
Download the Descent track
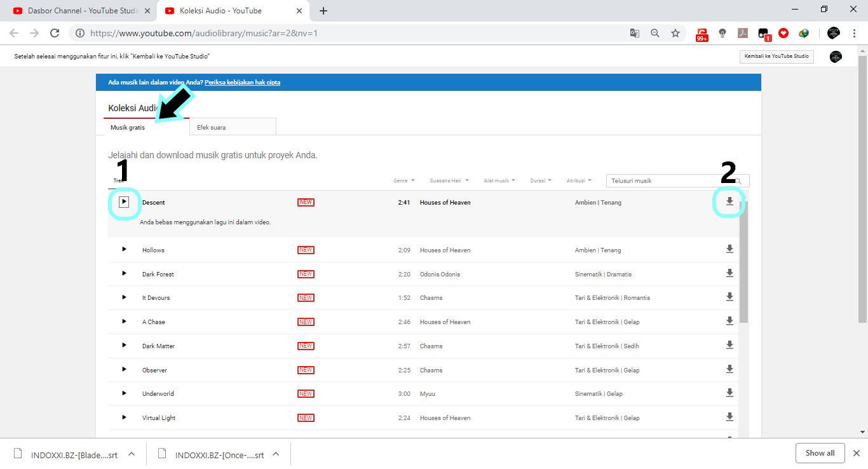pos(729,201)
